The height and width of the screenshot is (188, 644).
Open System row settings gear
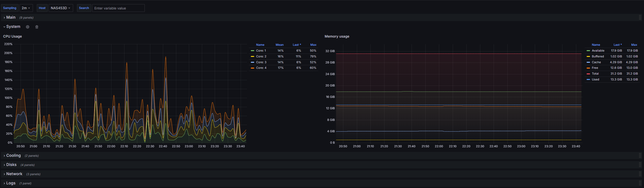(x=28, y=27)
